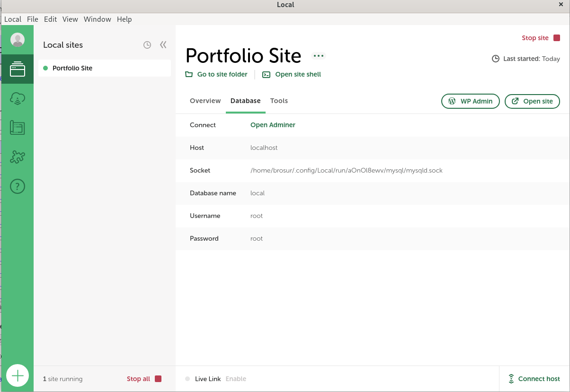Screen dimensions: 570x392
Task: Open the Portfolio Site three-dots menu
Action: [319, 56]
